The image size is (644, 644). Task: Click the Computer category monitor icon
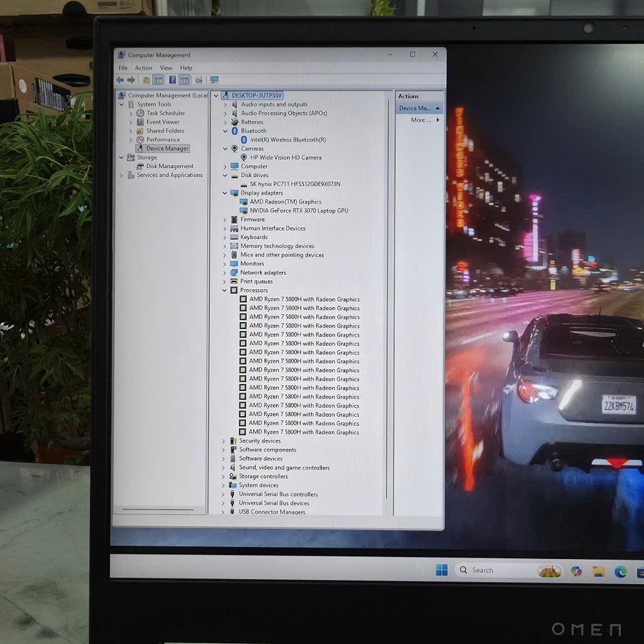coord(234,166)
